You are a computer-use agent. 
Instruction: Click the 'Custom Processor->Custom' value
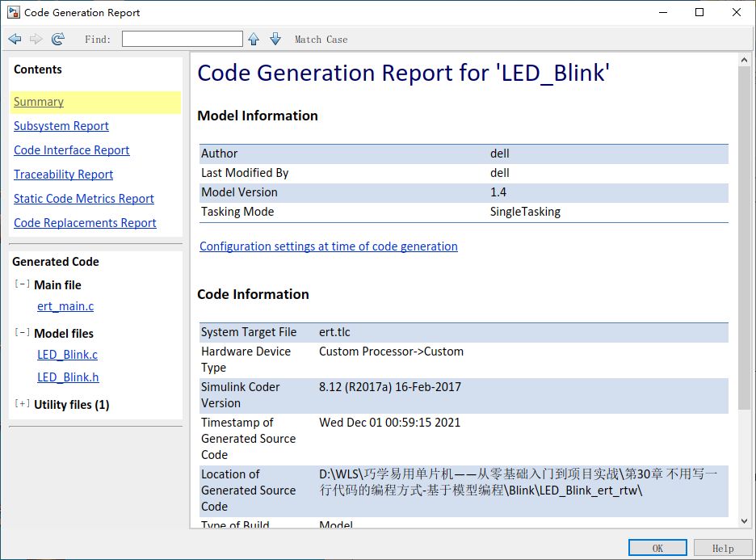(391, 352)
